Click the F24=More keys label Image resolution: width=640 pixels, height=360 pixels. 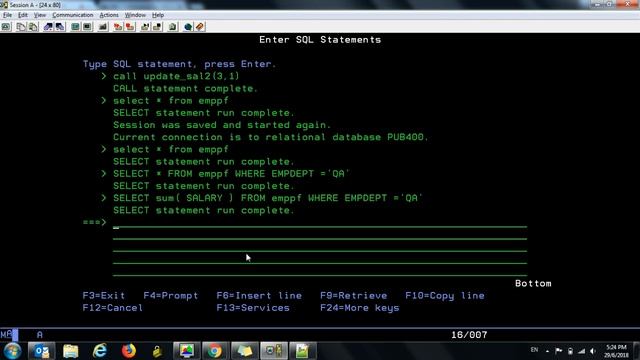pyautogui.click(x=360, y=308)
